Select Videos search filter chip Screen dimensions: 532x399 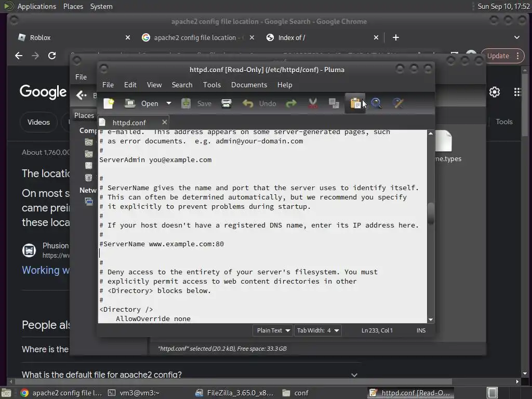[38, 122]
